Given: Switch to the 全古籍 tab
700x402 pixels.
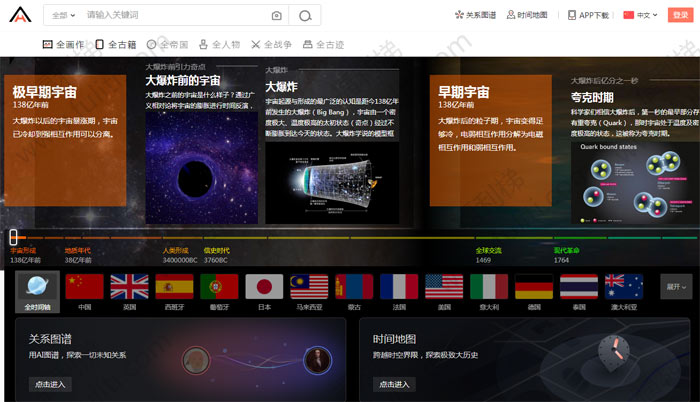Looking at the screenshot, I should point(116,45).
